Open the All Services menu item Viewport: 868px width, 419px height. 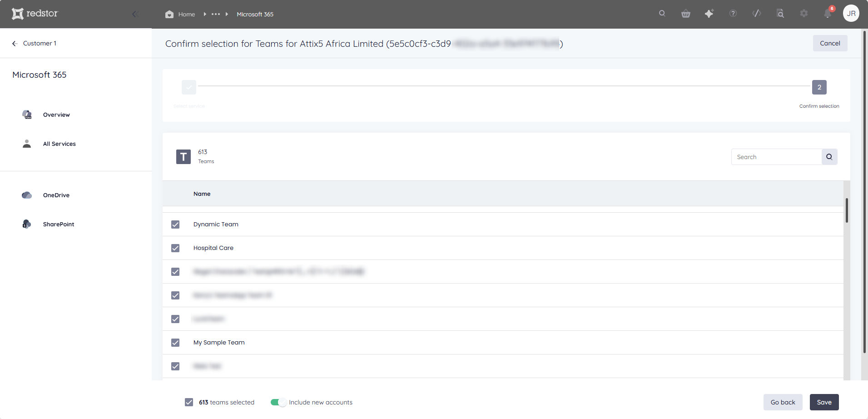tap(60, 144)
